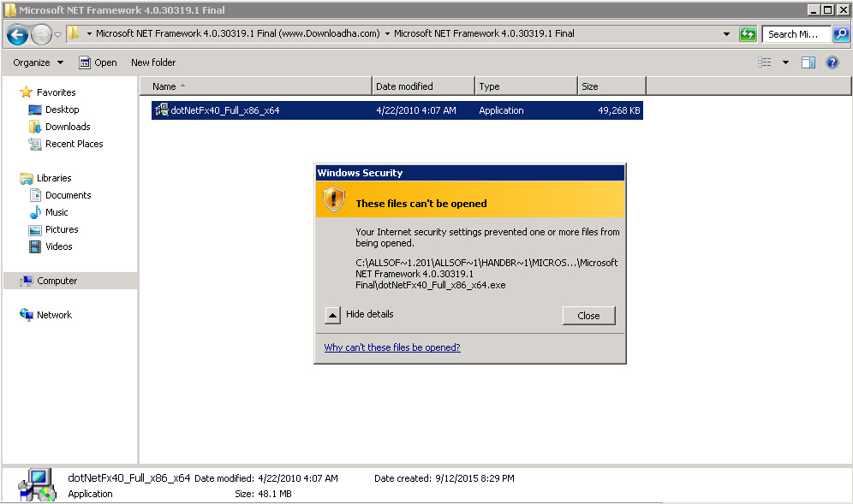Screen dimensions: 853x504
Task: Sort by the Name column header
Action: click(256, 86)
